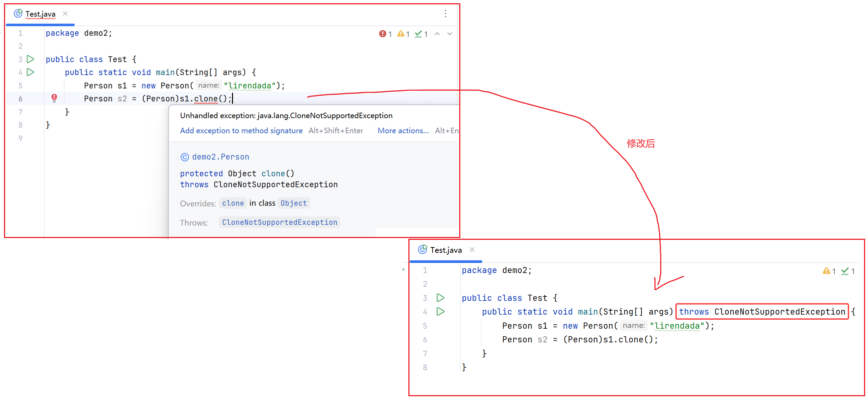Click the More actions... link
Screen dimensions: 868x402
click(403, 131)
